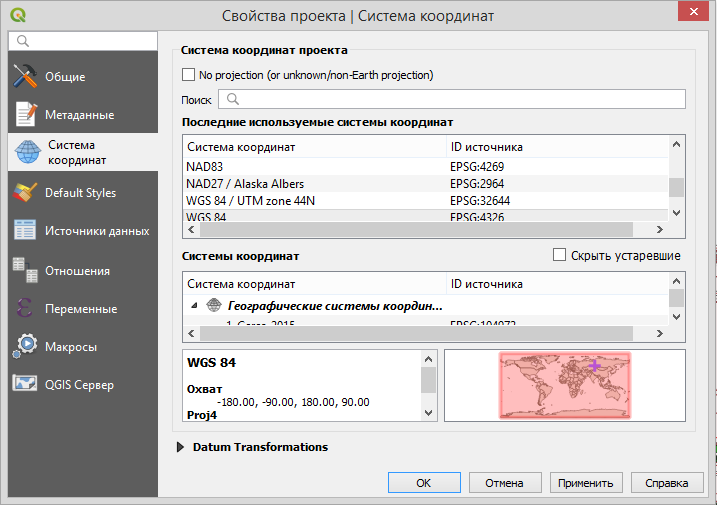Click the Метаданные notepad icon
The width and height of the screenshot is (717, 505).
pos(26,115)
